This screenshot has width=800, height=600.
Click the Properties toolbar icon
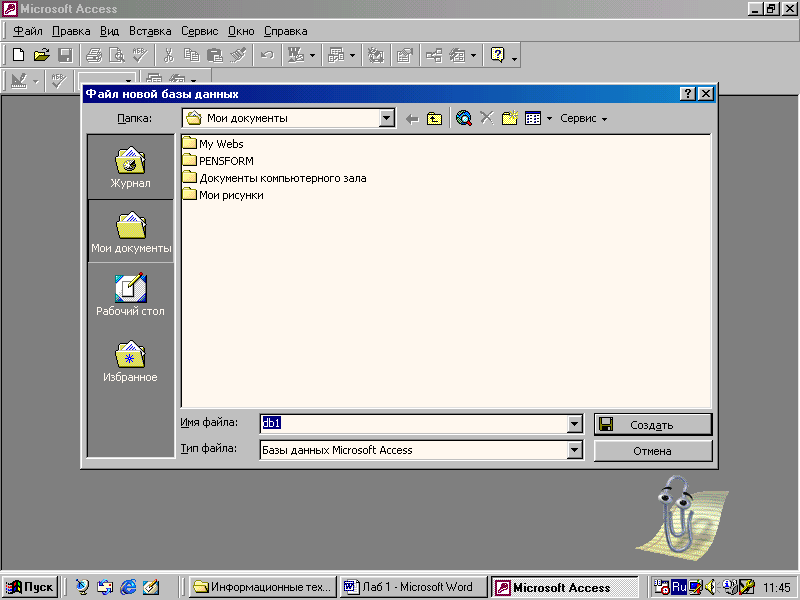pos(405,55)
